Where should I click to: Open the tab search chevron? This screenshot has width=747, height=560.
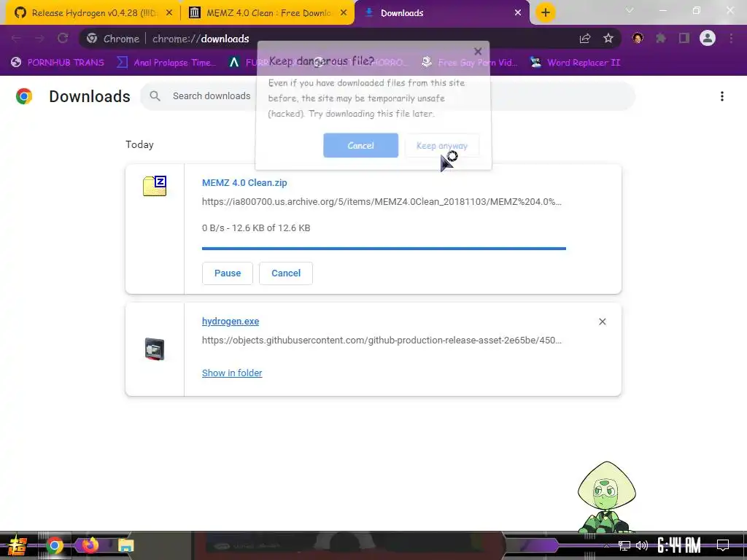coord(630,10)
